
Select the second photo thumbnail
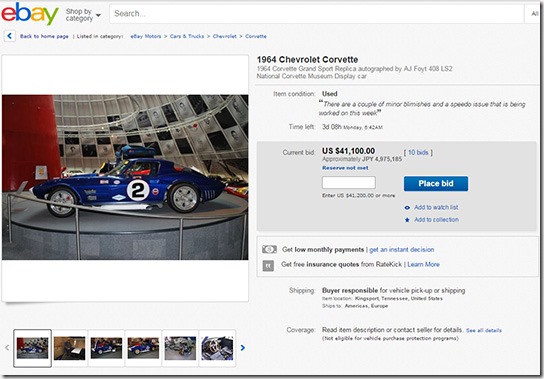pos(69,348)
